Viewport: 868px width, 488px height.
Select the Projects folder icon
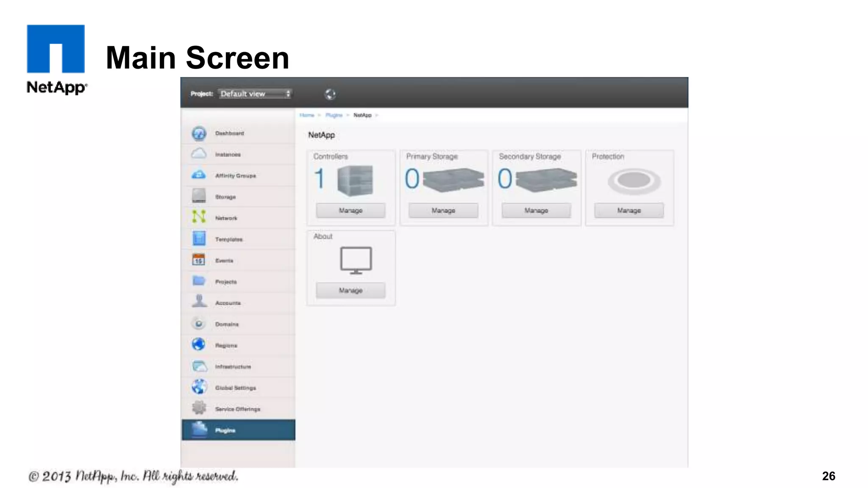coord(199,280)
